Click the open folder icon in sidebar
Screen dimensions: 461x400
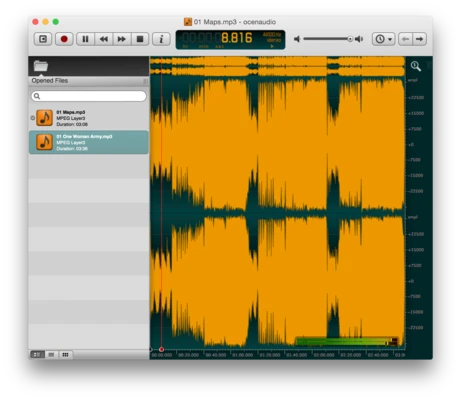tap(41, 66)
